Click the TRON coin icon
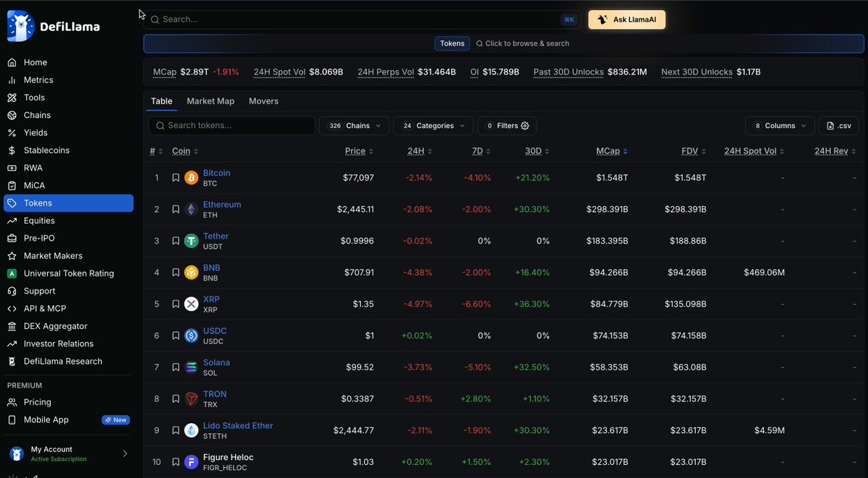 tap(191, 398)
